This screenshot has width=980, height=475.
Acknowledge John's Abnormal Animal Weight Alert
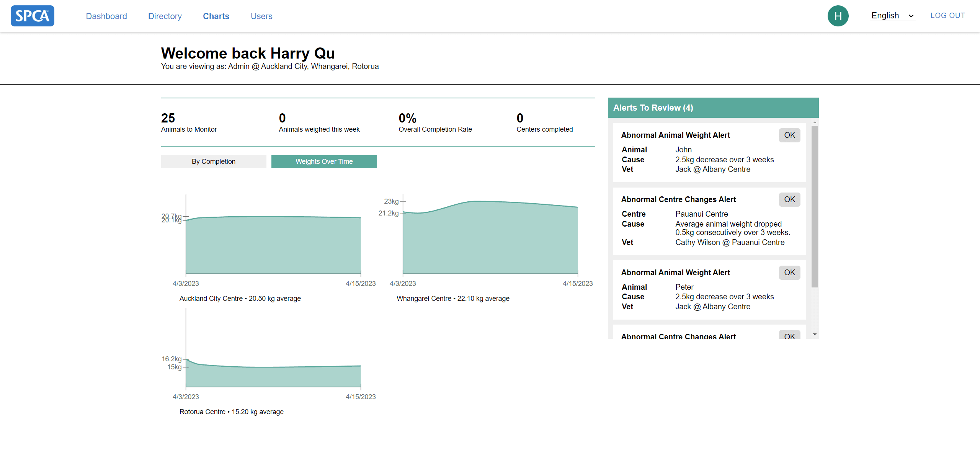[x=789, y=135]
